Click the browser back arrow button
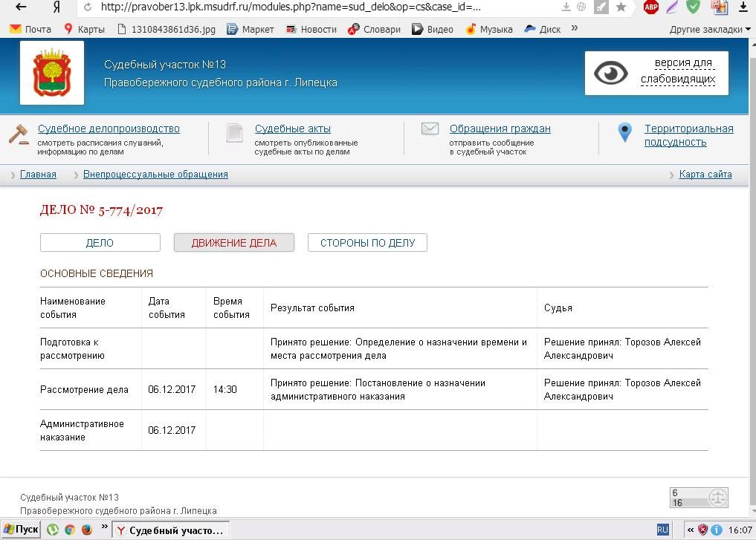756x540 pixels. coord(21,7)
